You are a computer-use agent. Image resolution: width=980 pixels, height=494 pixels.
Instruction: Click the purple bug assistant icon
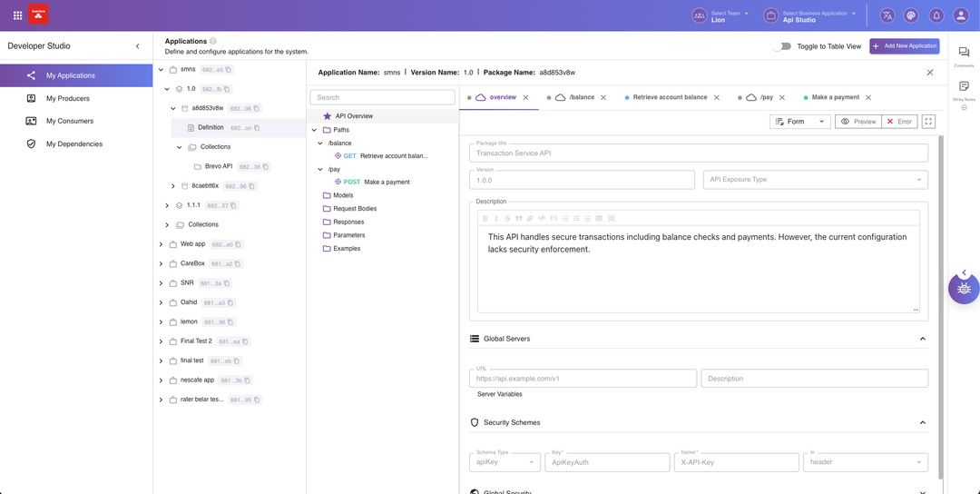pyautogui.click(x=964, y=289)
